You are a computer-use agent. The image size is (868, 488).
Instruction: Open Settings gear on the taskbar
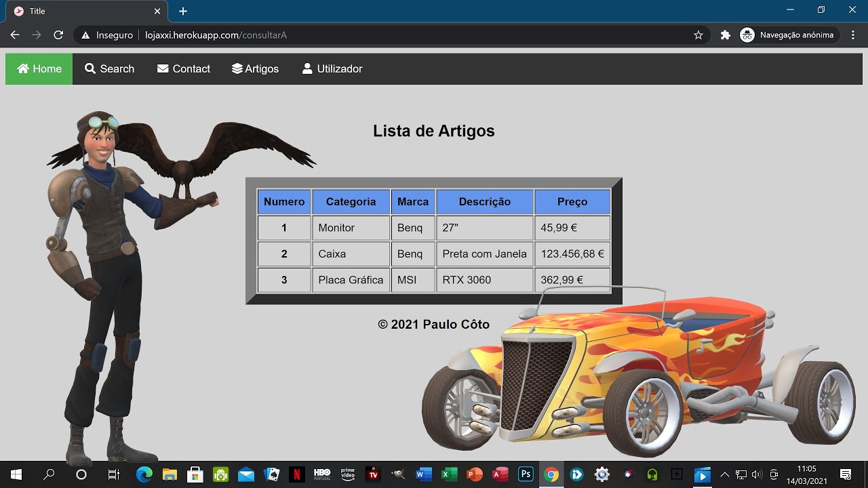pyautogui.click(x=602, y=474)
